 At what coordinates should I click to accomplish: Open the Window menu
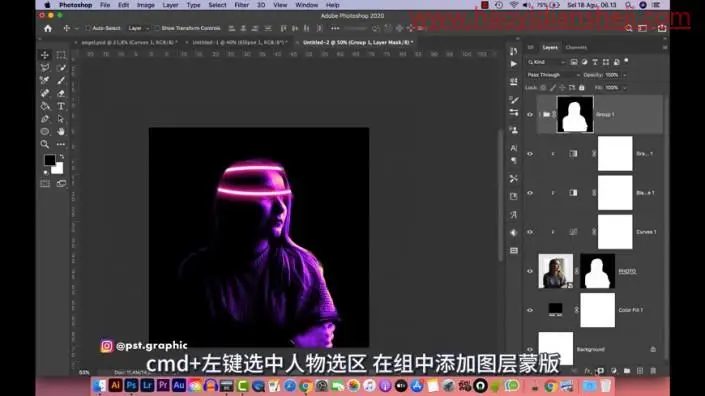pyautogui.click(x=307, y=5)
